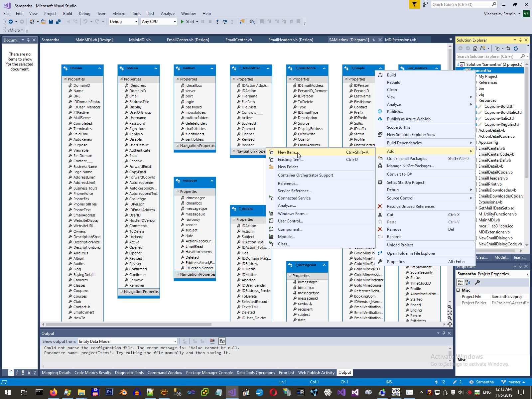Open the Analyze menu
Screen dimensions: 532x399
coord(168,14)
